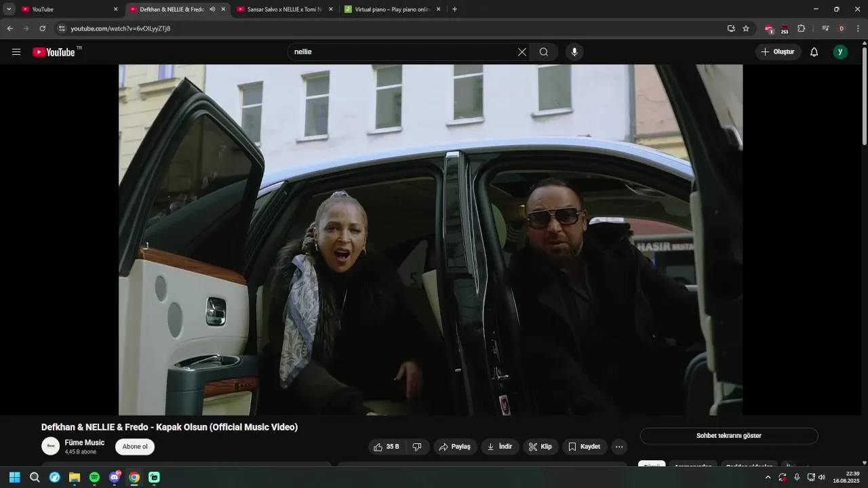Open the account avatar menu

click(x=840, y=52)
